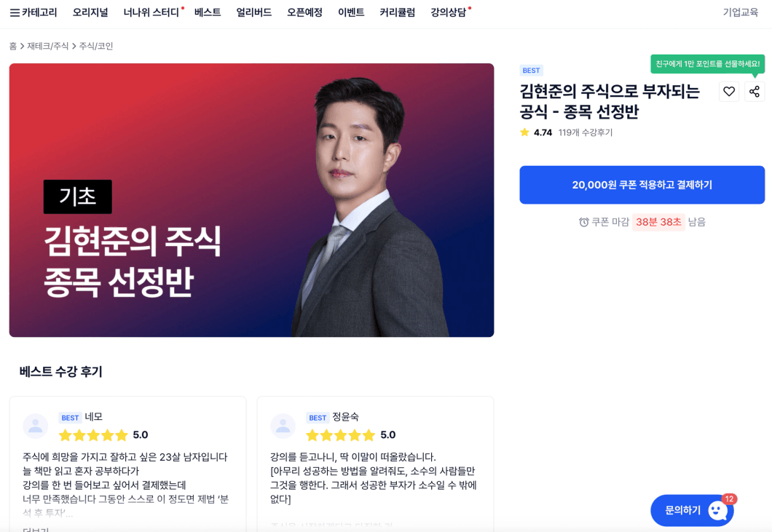Click the 친구에게 1만 포인트를 선물하세요 tooltip
Viewport: 772px width, 532px height.
(707, 64)
